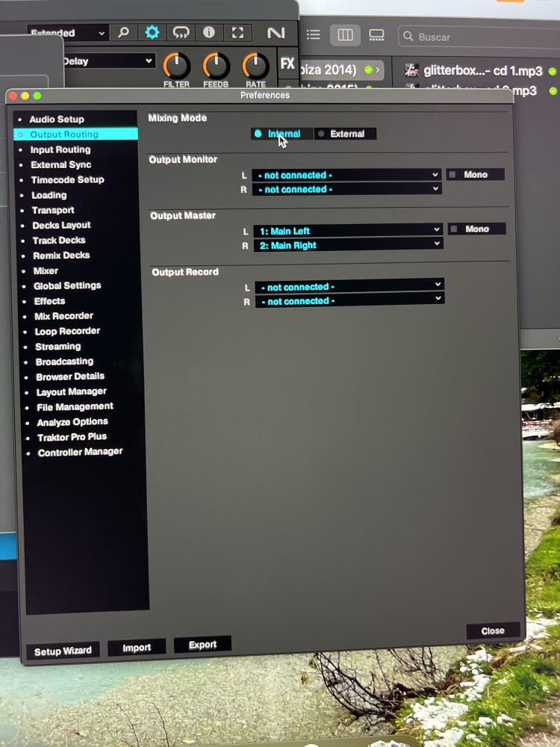Open Output Monitor R channel dropdown
Image resolution: width=560 pixels, height=747 pixels.
tap(346, 189)
